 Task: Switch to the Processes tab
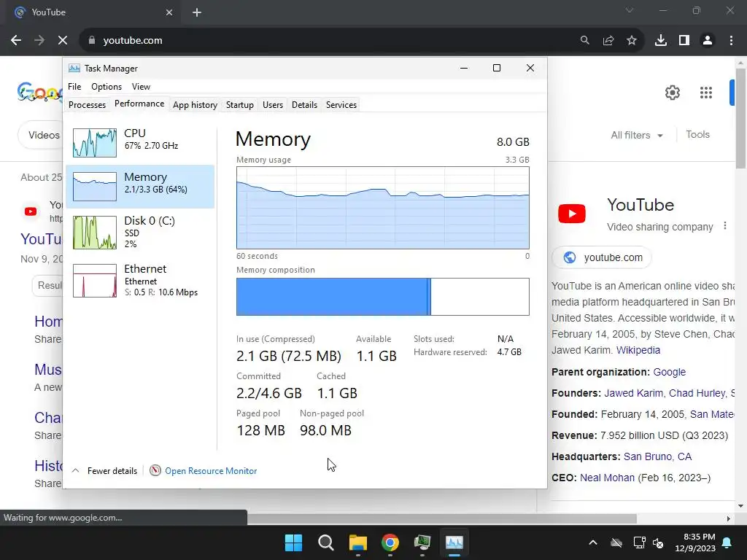click(x=88, y=105)
